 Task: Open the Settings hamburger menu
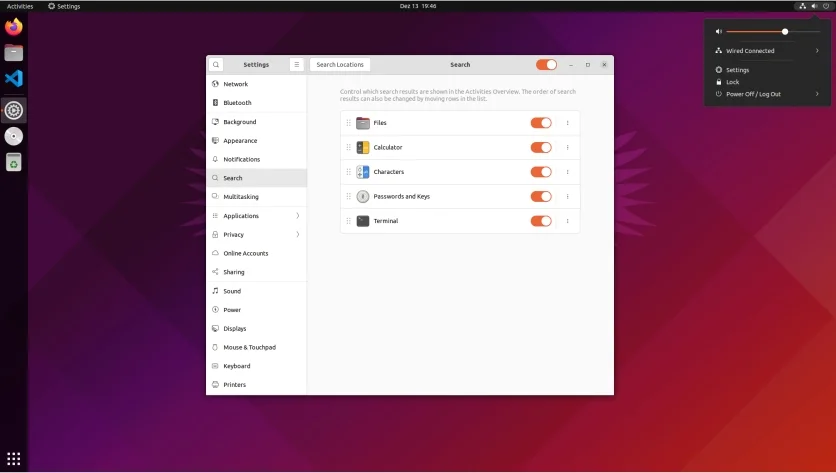pos(296,64)
